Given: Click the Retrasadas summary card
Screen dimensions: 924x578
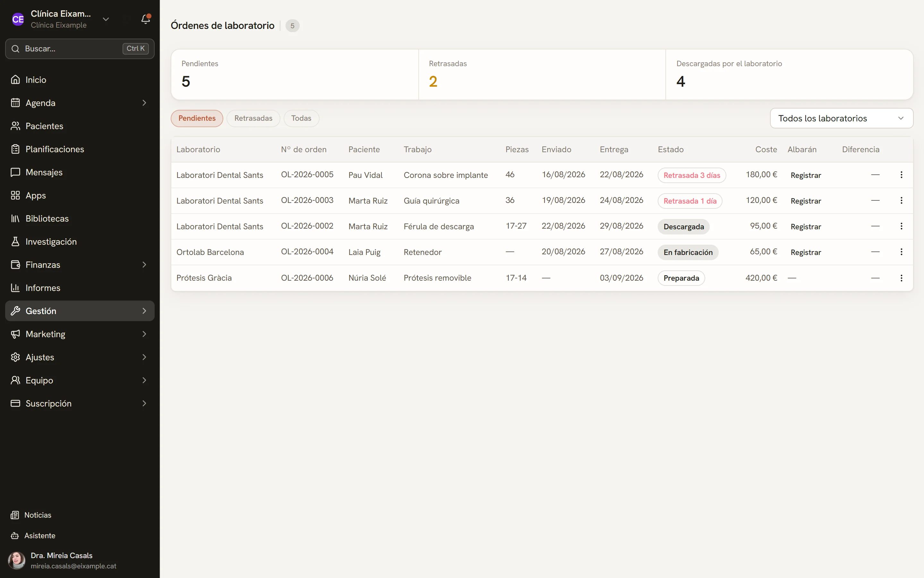Looking at the screenshot, I should 542,74.
